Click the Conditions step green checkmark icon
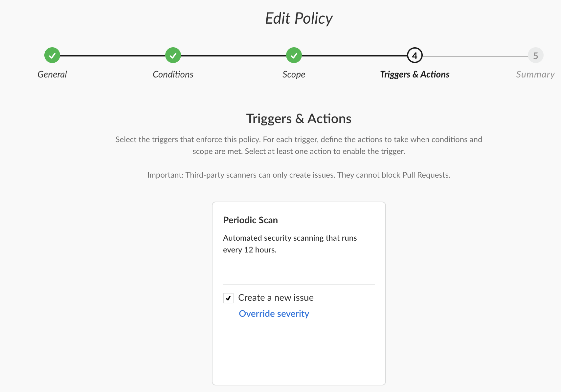561x392 pixels. [173, 55]
